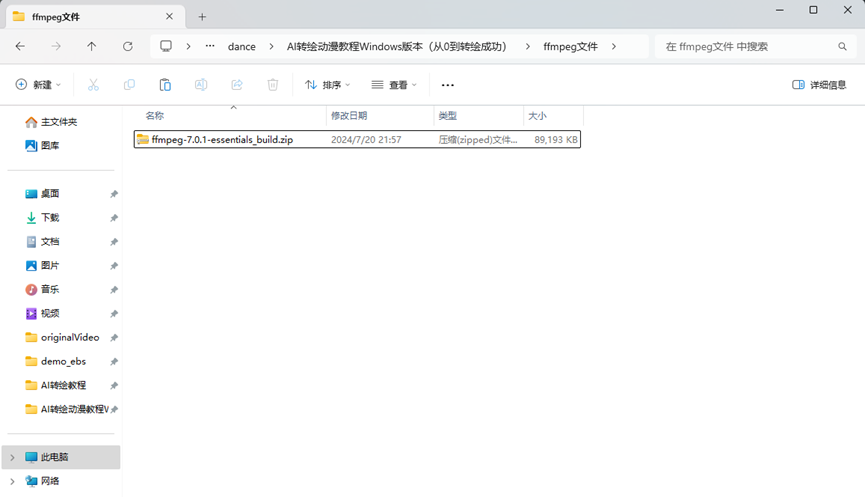Click the Cut scissors icon
Screen dimensions: 865x497
tap(93, 85)
